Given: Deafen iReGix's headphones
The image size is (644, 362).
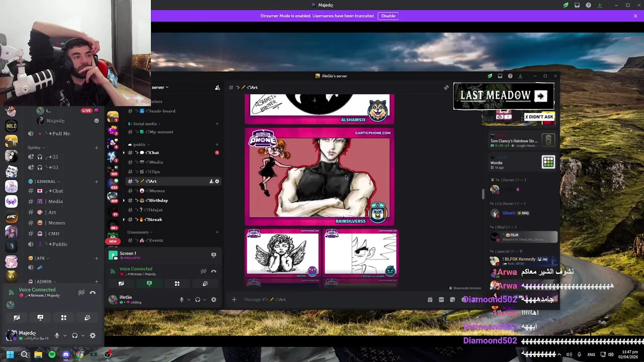Looking at the screenshot, I should pos(198,300).
